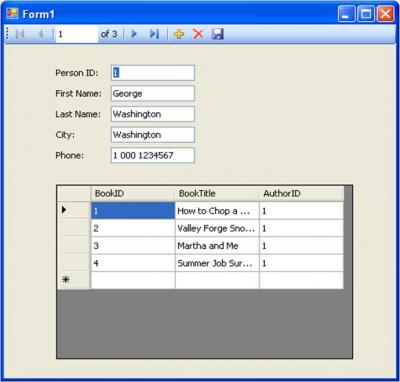Click the current position number box
The height and width of the screenshot is (382, 400).
tap(77, 34)
